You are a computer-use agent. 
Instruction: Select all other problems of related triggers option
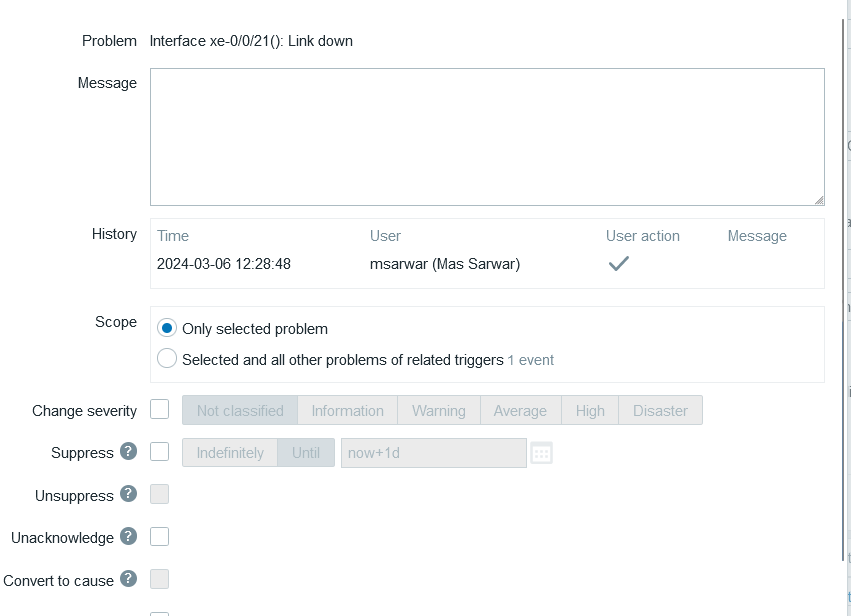[x=167, y=359]
